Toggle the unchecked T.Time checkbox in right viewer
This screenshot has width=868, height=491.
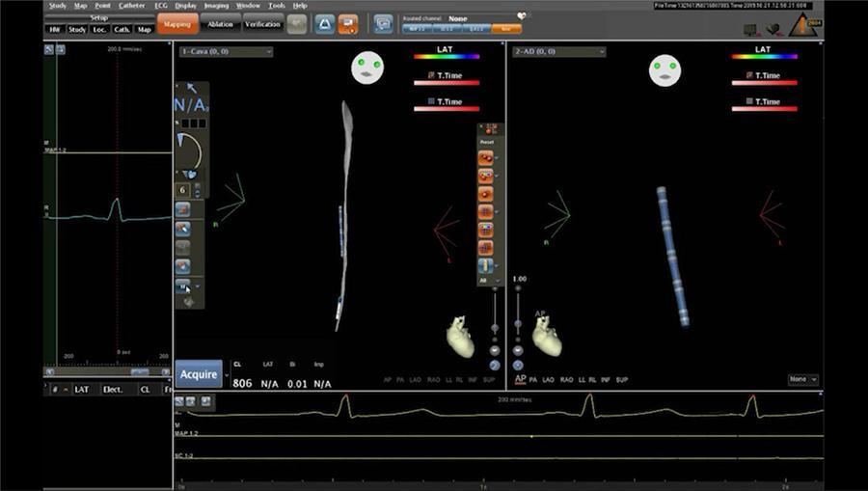749,101
